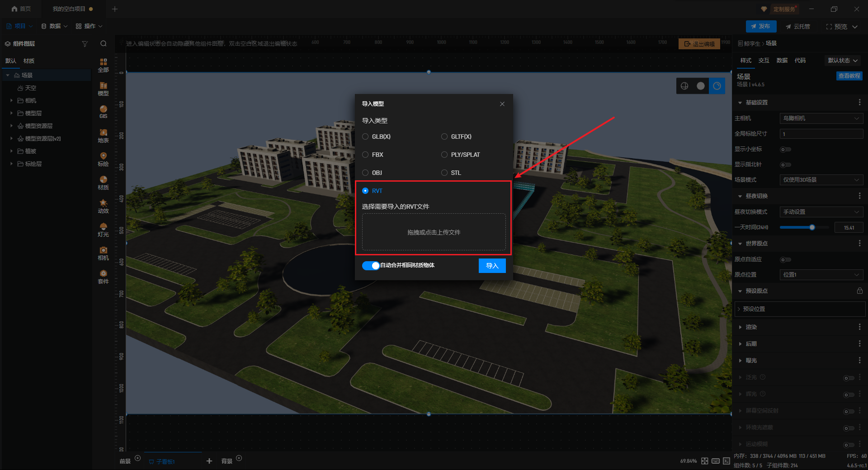Open the 世界原点 section more-options menu
This screenshot has width=868, height=470.
tap(859, 243)
